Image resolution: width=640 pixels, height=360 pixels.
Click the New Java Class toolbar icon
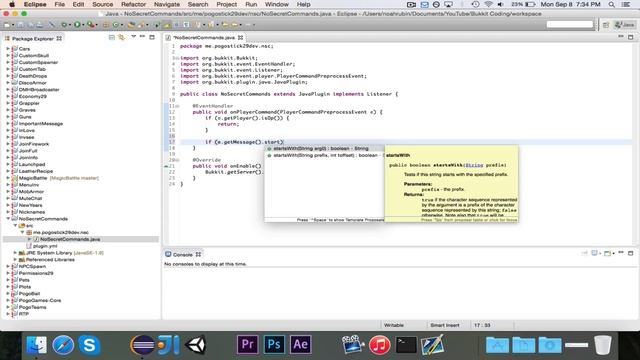click(116, 25)
